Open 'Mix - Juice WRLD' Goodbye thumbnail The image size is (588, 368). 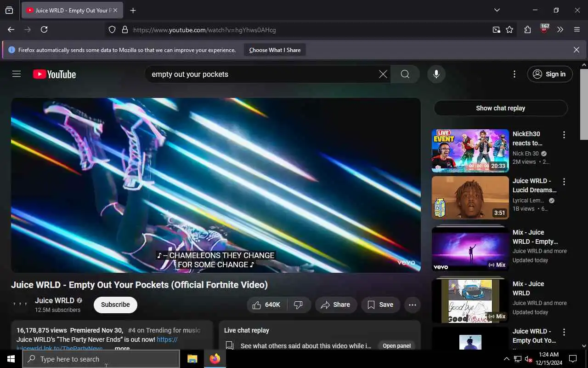(470, 300)
